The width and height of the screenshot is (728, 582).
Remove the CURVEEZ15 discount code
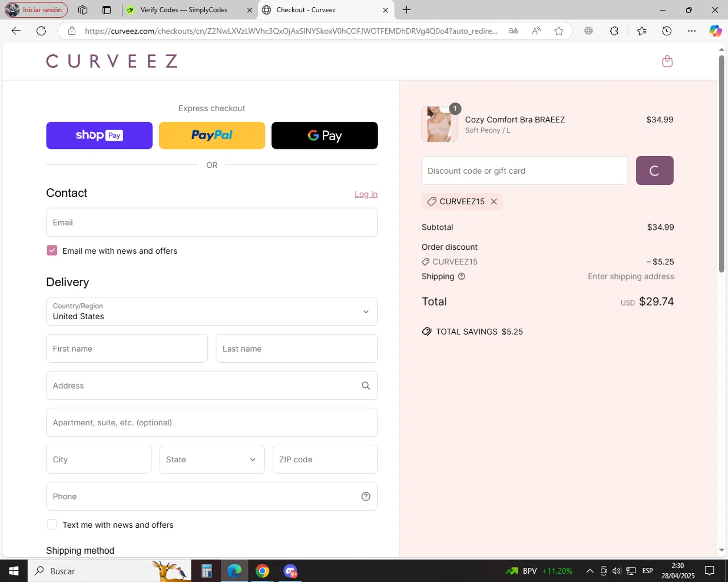pos(494,201)
